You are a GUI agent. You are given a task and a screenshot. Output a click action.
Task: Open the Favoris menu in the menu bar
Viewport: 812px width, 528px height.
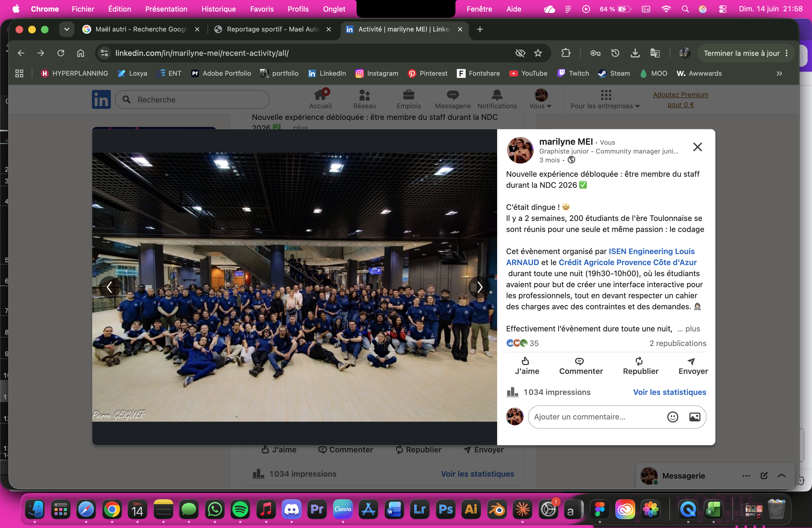(262, 9)
